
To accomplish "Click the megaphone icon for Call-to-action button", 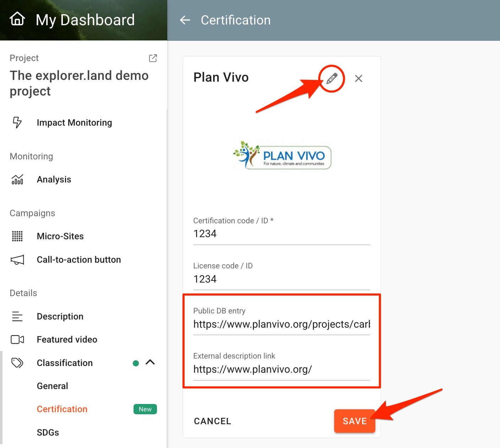I will tap(17, 260).
